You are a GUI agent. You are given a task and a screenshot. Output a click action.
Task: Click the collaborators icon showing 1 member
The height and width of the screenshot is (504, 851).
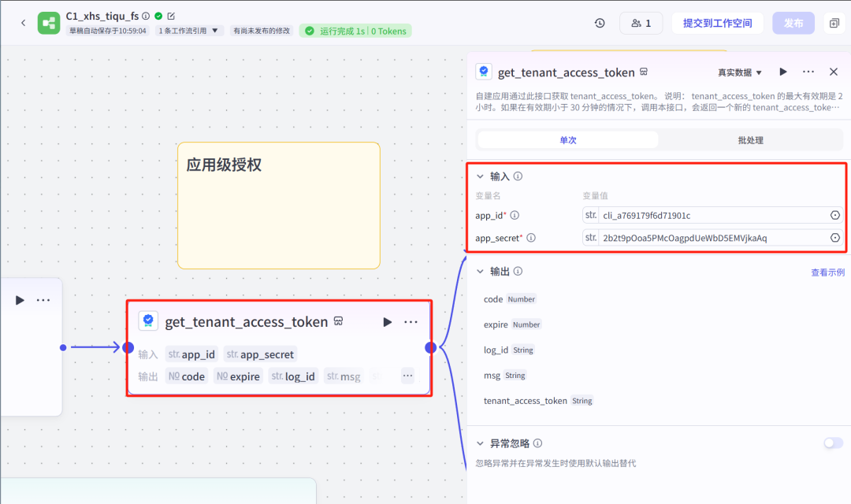pyautogui.click(x=641, y=23)
